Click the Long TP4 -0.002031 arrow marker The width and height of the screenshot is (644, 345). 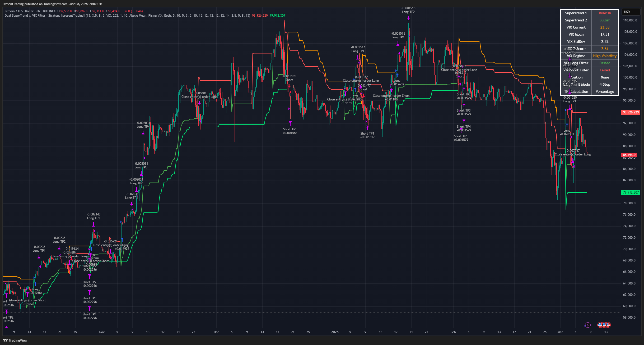(x=143, y=133)
